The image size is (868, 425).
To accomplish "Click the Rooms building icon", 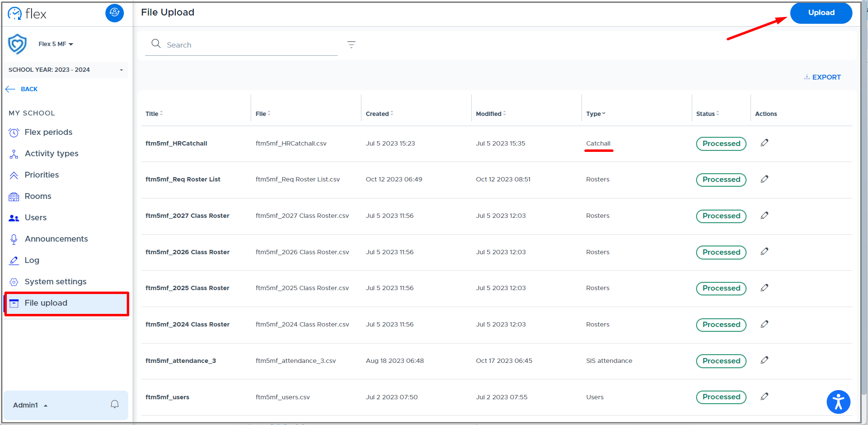I will tap(14, 196).
